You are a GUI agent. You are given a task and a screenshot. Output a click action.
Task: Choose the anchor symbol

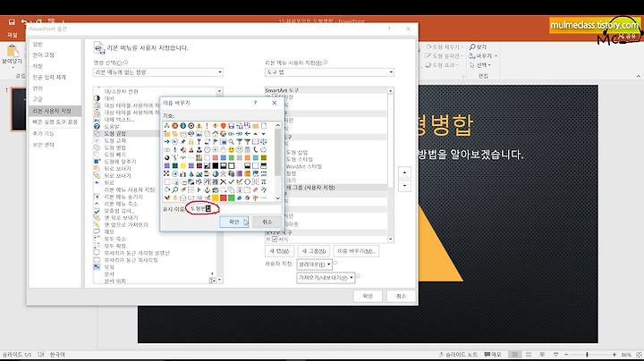(x=207, y=189)
